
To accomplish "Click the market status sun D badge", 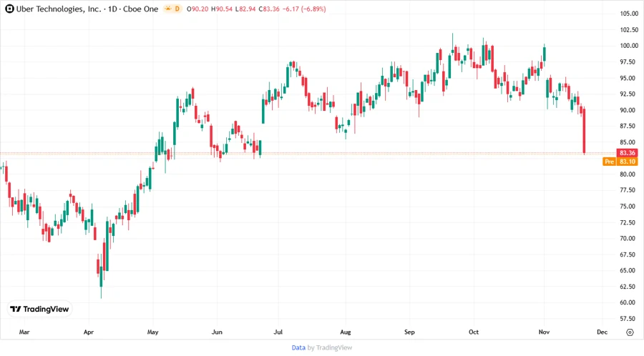I will 172,9.
